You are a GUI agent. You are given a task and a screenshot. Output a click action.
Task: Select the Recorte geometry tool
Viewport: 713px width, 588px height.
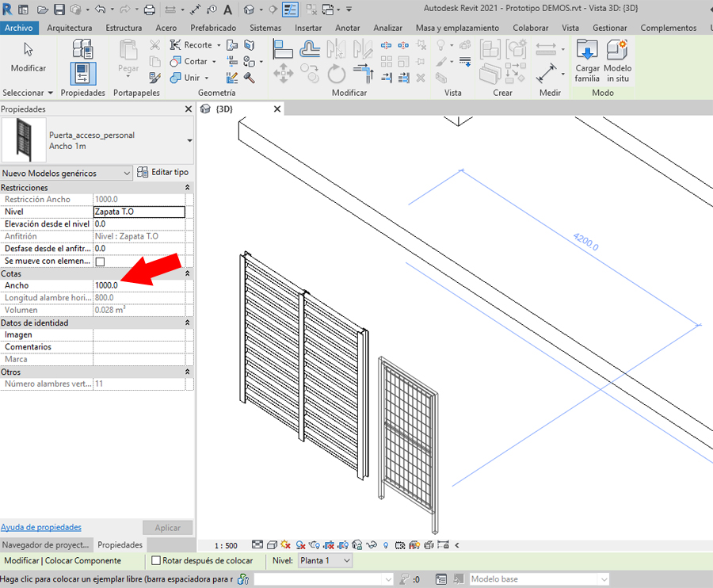tap(192, 45)
